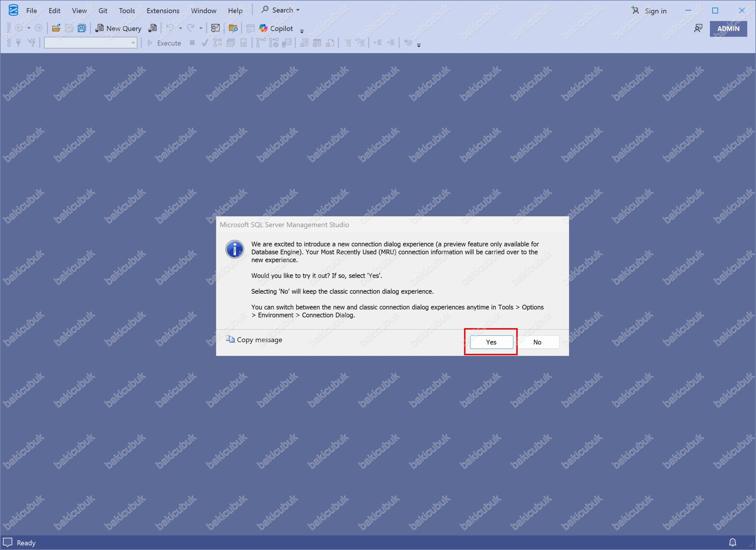Click the Parse checkmark icon
Image resolution: width=756 pixels, height=550 pixels.
pos(205,43)
